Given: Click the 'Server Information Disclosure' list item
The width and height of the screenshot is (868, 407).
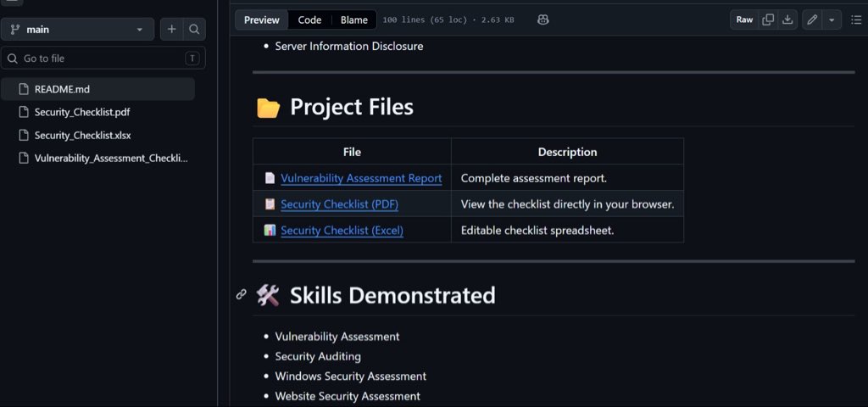Looking at the screenshot, I should pyautogui.click(x=348, y=46).
